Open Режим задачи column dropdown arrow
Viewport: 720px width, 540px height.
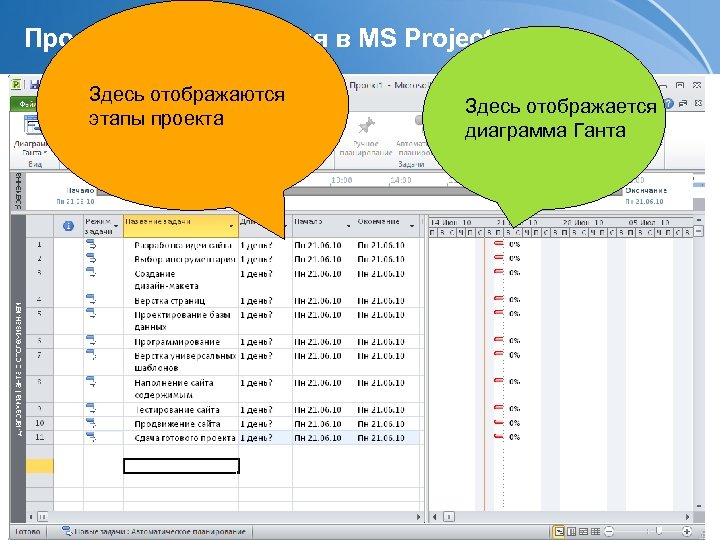coord(116,226)
